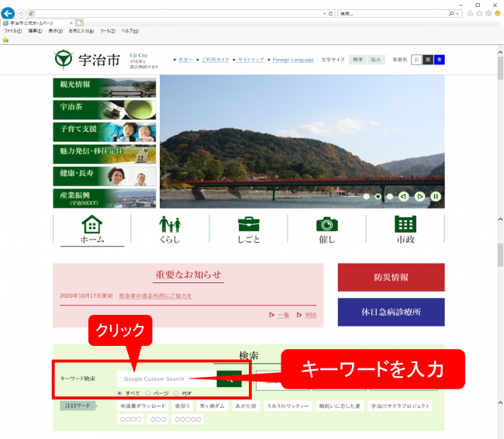Show the next slide in the carousel
Viewport: 504px width, 439px height.
click(x=419, y=196)
